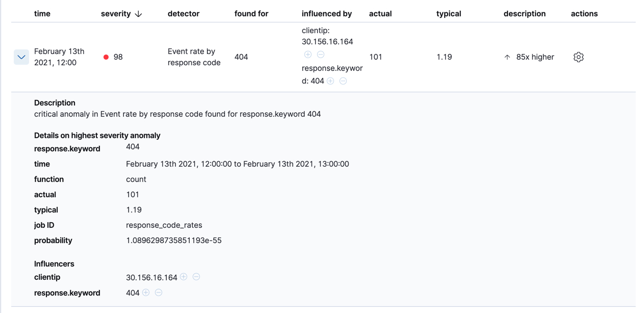
Task: Click the severity sort arrow
Action: point(138,14)
